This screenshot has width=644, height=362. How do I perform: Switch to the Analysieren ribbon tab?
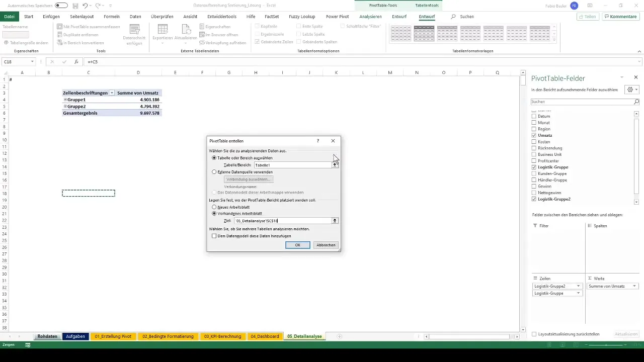point(370,17)
